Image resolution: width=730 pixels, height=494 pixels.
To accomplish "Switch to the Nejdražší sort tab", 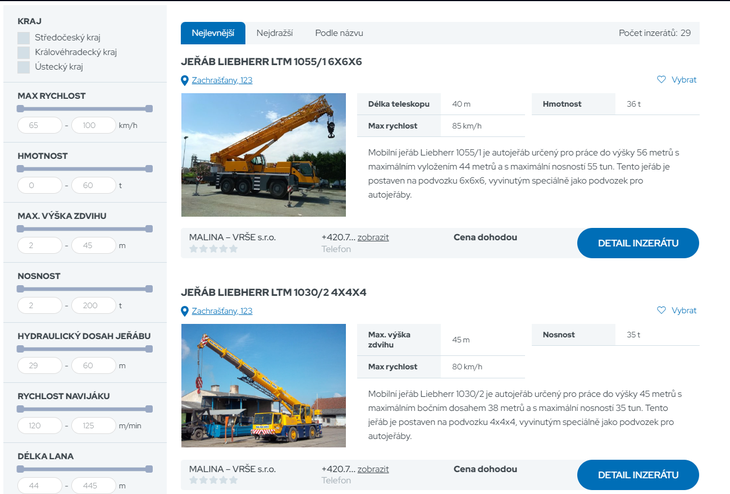I will tap(274, 33).
